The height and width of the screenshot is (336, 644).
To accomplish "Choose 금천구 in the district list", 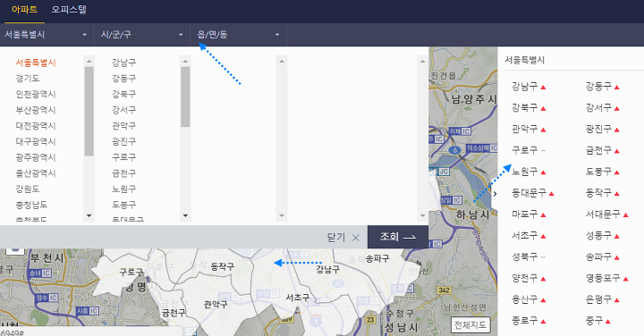I will click(123, 173).
